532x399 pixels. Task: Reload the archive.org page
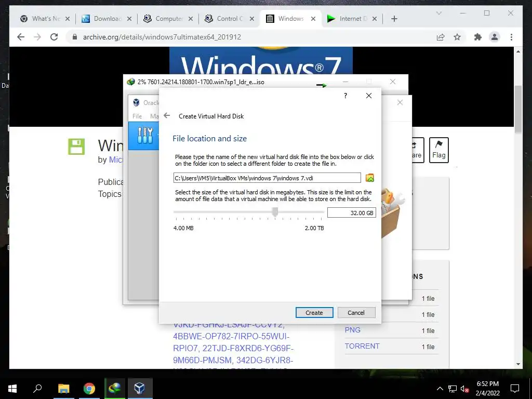[54, 37]
